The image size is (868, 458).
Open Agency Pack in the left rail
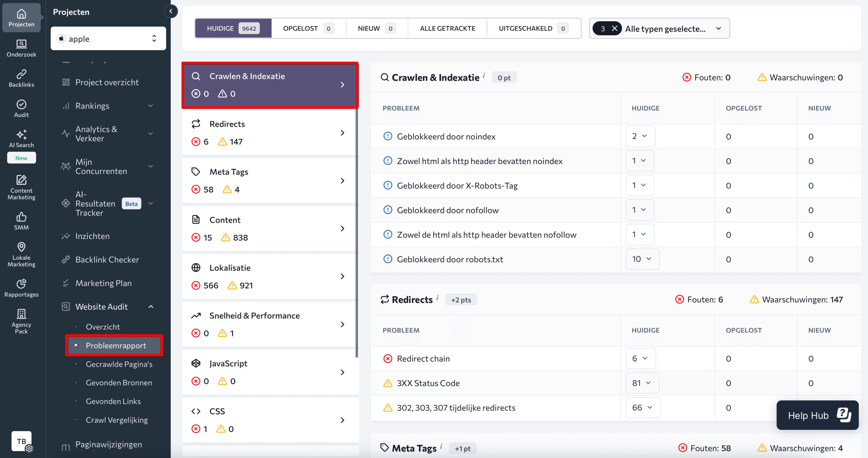(21, 321)
